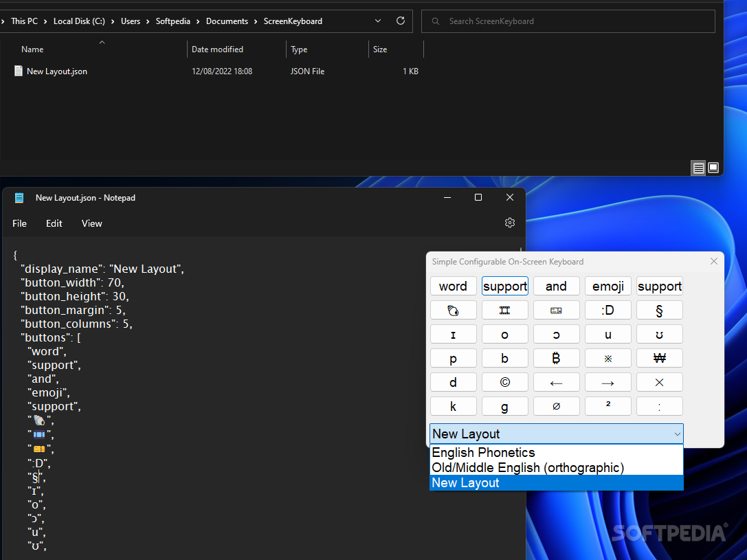Sort files by the Name column

pyautogui.click(x=32, y=49)
